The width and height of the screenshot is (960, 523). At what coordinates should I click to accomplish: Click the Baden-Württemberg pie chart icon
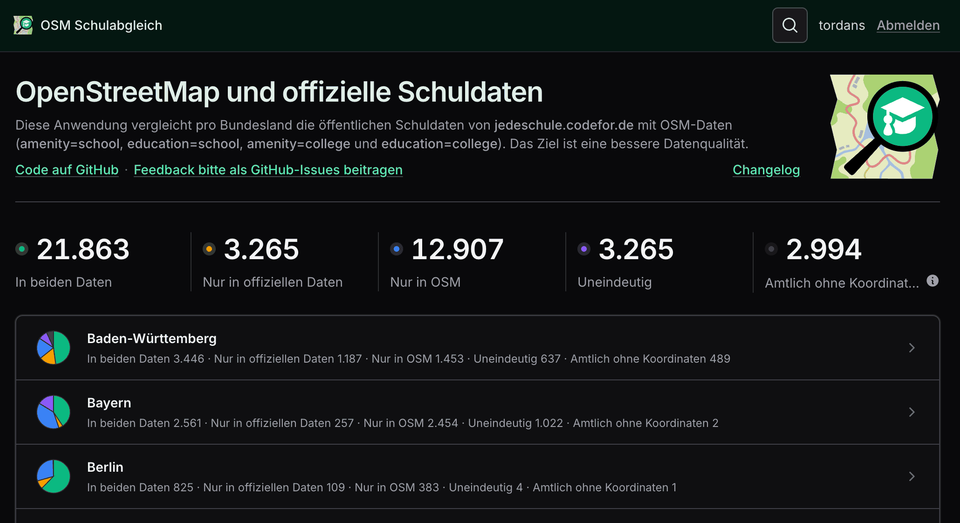tap(53, 348)
